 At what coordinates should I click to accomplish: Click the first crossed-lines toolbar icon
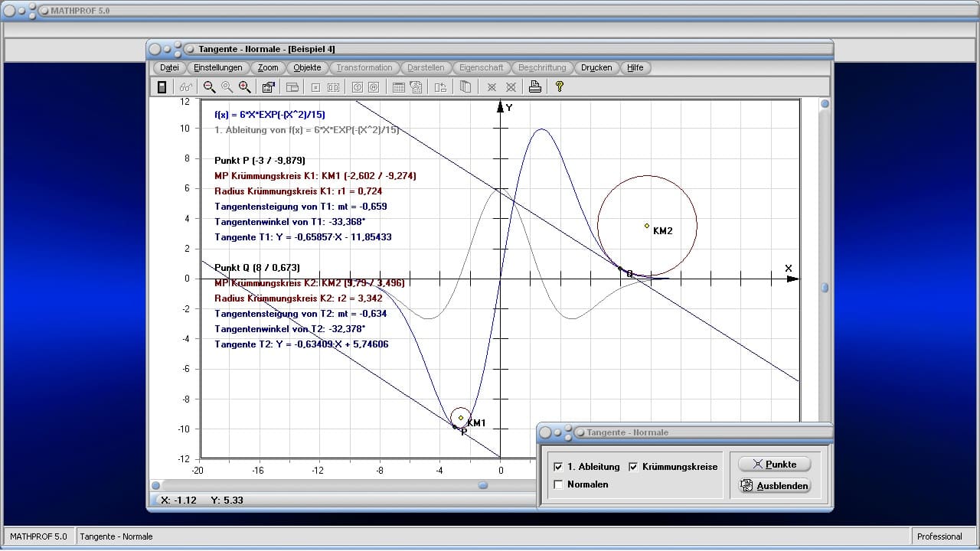pos(492,87)
